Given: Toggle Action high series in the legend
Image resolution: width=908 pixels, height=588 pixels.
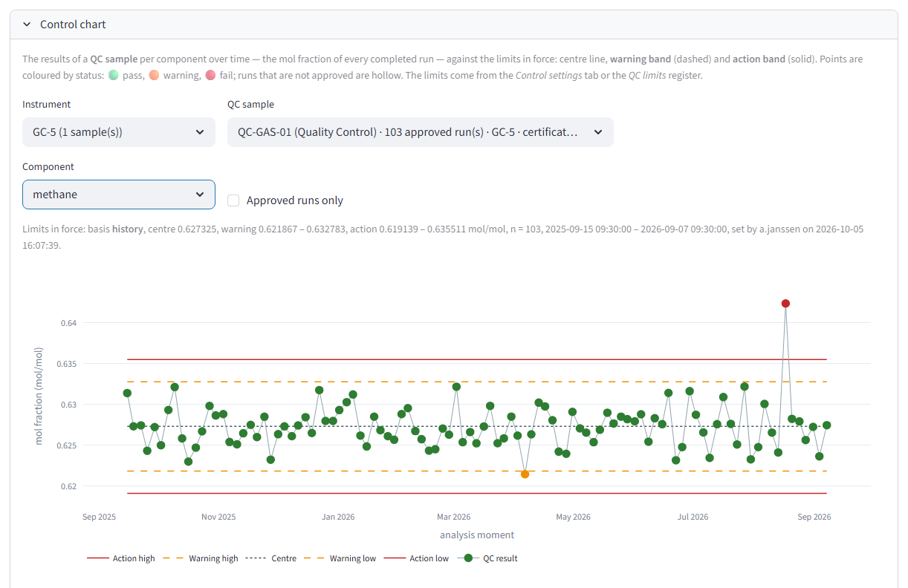Looking at the screenshot, I should (121, 558).
